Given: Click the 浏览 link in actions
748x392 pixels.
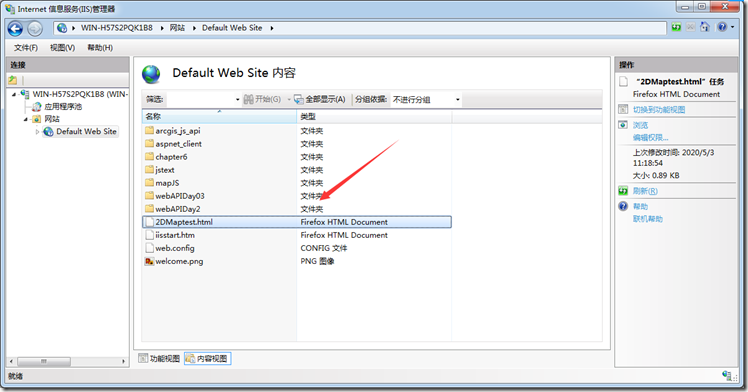Looking at the screenshot, I should tap(640, 125).
